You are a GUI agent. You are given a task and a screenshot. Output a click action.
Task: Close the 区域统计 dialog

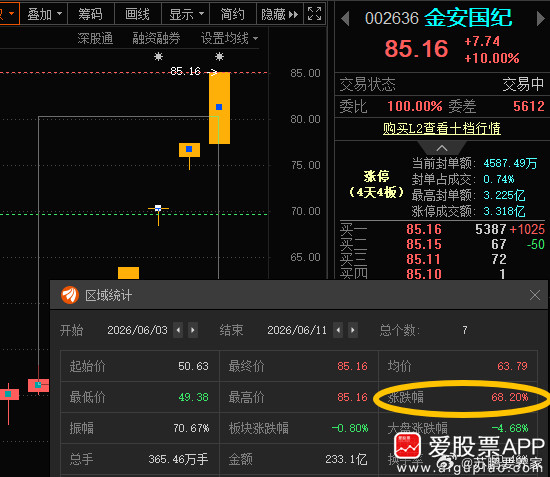pyautogui.click(x=535, y=295)
